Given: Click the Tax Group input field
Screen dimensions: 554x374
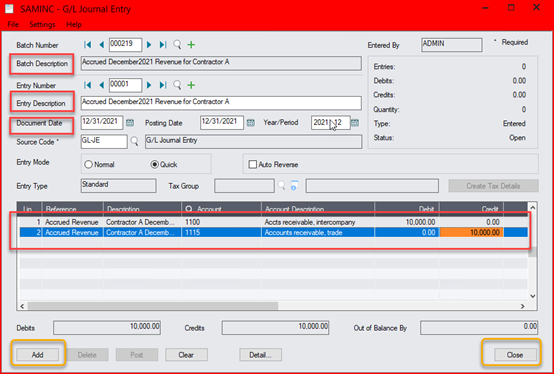Looking at the screenshot, I should click(244, 186).
